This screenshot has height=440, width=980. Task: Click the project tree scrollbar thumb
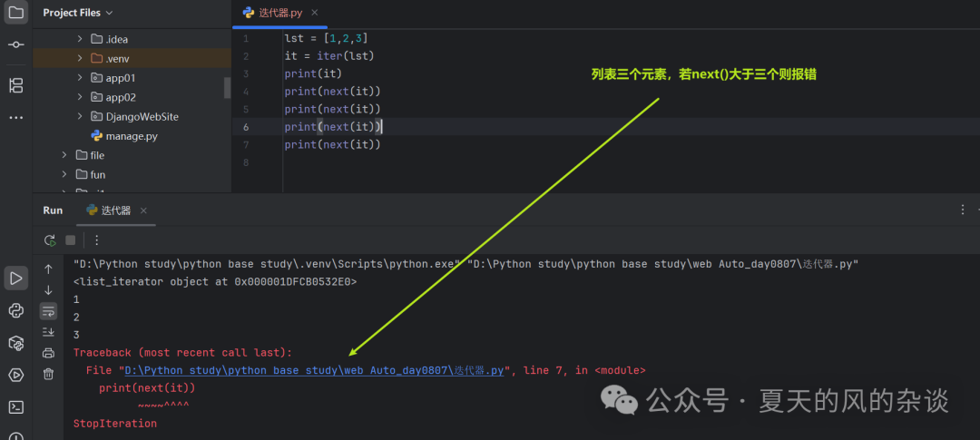pos(228,88)
